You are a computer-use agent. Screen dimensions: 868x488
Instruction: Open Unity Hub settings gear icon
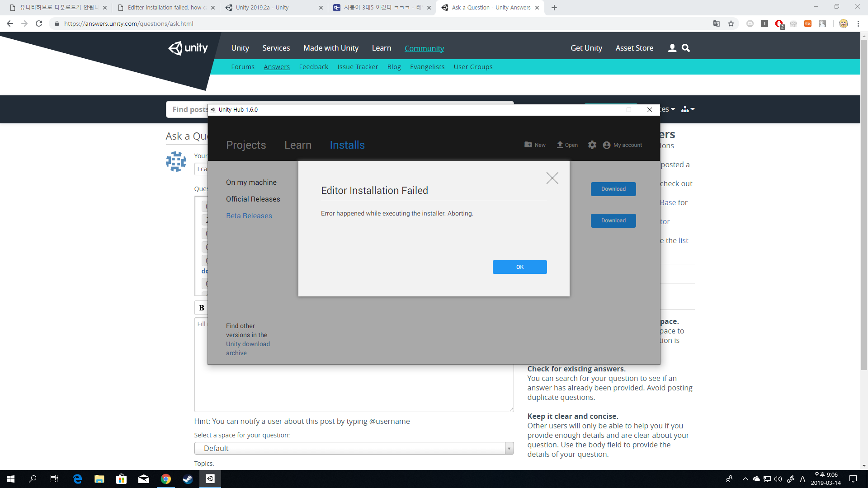[x=592, y=145]
